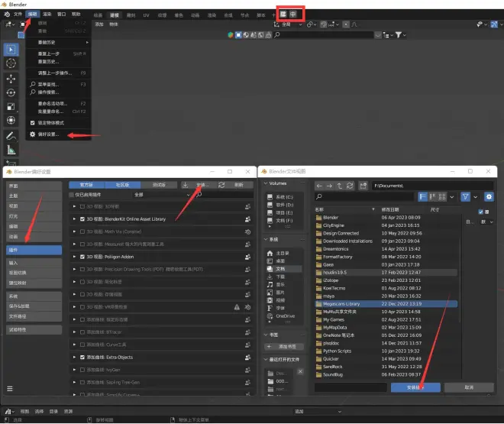
Task: Toggle testing add-ons filter button
Action: click(x=159, y=185)
